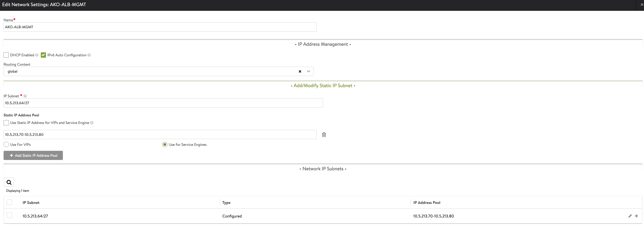
Task: Show help for the Use Static IP Address option
Action: coord(92,123)
